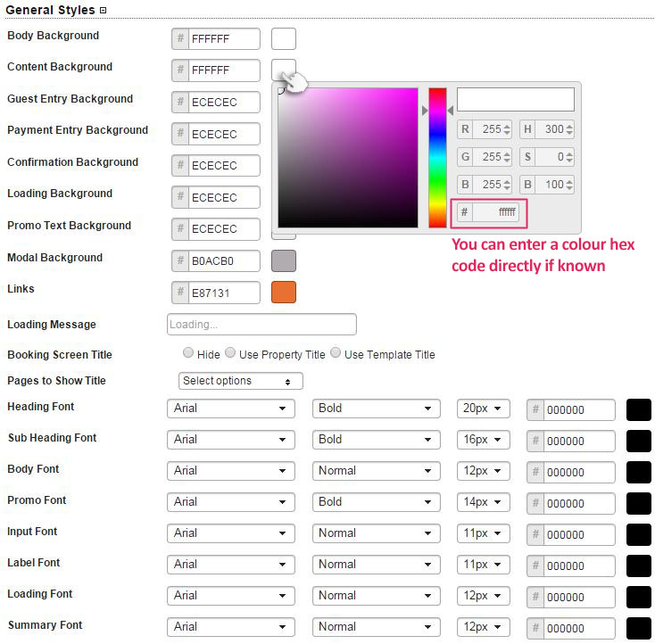655x644 pixels.
Task: Select the Hide title radio button
Action: pyautogui.click(x=188, y=353)
